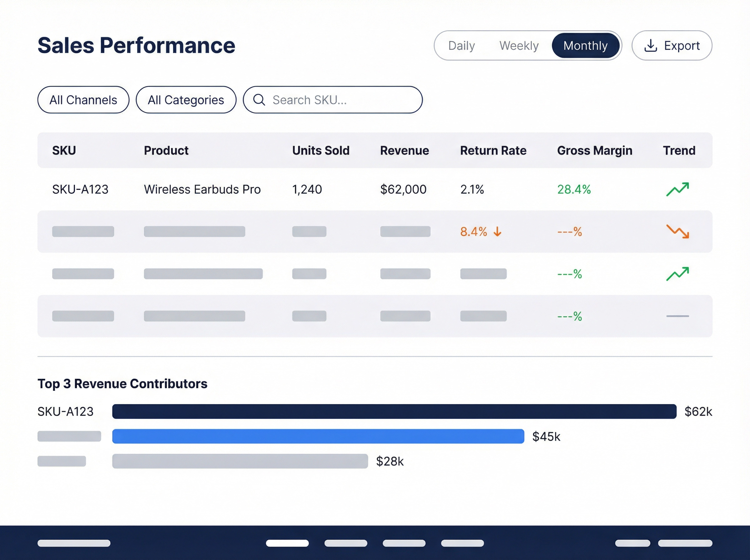
Task: Click the orange downward trend icon
Action: tap(677, 232)
